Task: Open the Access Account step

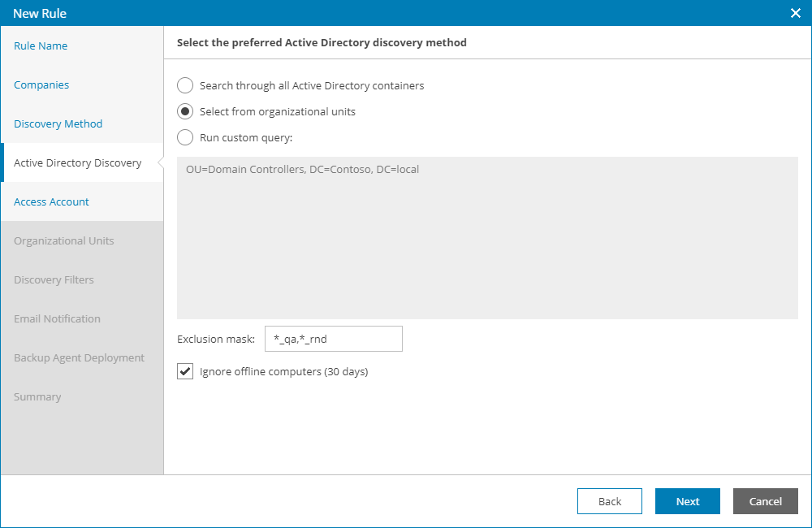Action: coord(52,202)
